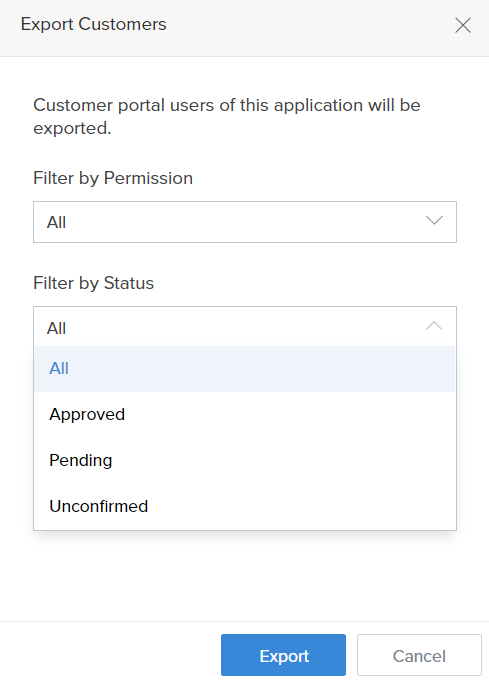Click the gray dialog header bar
The height and width of the screenshot is (687, 489).
click(244, 28)
